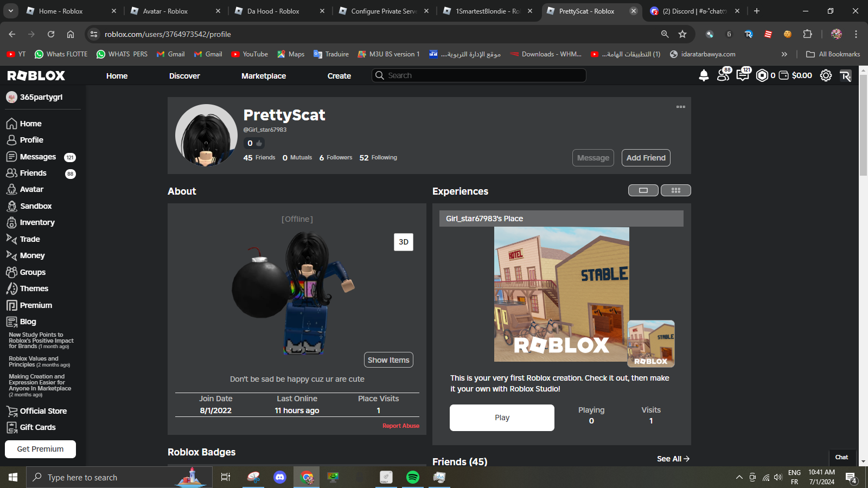Go to Create in the top navigation

tap(339, 76)
